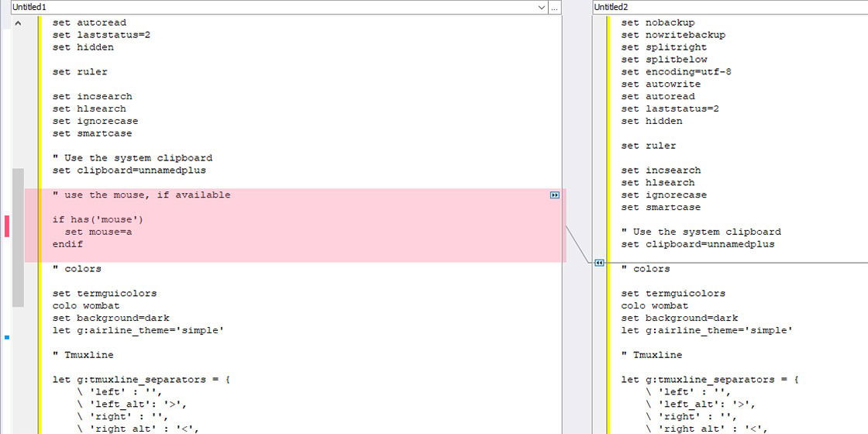Screen dimensions: 868x434
Task: Click "set background=dark" in the Untitled2 pane
Action: tap(680, 319)
